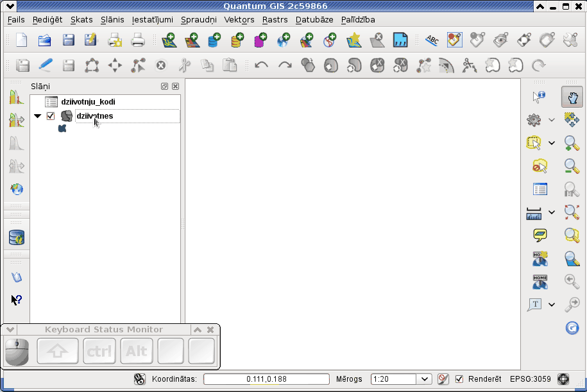Click the Refresh blue circular arrow icon
The image size is (587, 392).
click(572, 328)
